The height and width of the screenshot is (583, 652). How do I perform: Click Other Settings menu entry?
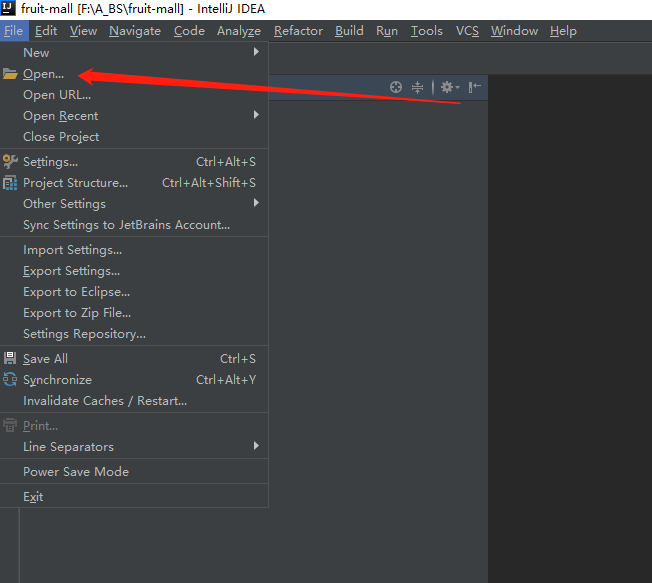(134, 204)
